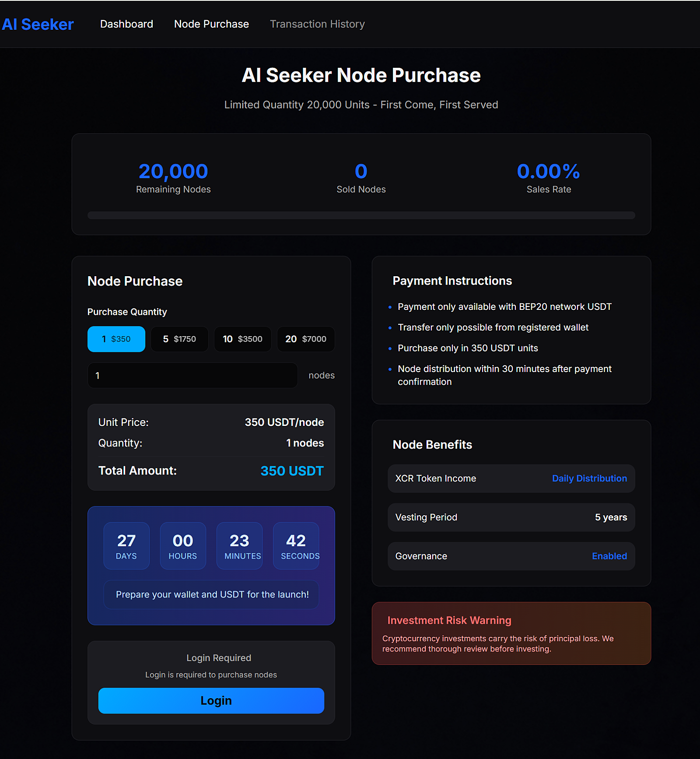The width and height of the screenshot is (700, 759).
Task: Click the 350 USDT total amount
Action: click(x=292, y=471)
